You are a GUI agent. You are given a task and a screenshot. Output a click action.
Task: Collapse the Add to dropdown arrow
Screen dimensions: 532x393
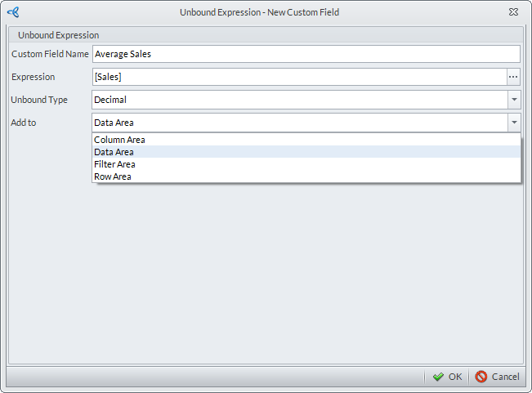tap(513, 123)
